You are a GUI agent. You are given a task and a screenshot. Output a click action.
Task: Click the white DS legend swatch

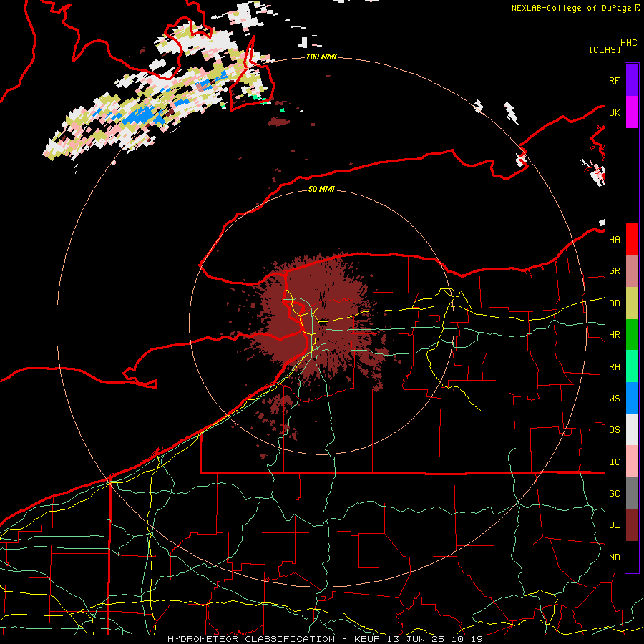(632, 429)
